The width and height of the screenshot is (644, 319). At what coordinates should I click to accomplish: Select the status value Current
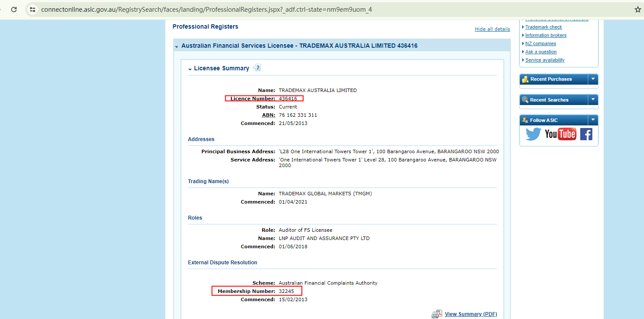[x=288, y=107]
